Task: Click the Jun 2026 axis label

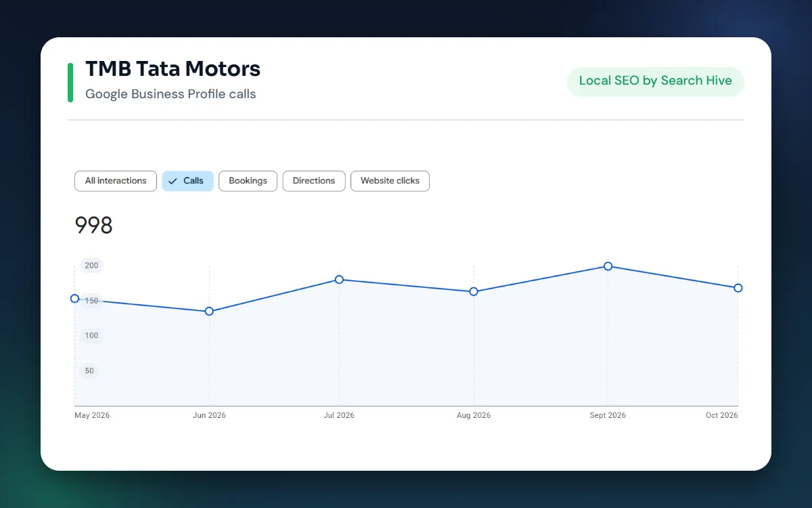Action: click(209, 415)
